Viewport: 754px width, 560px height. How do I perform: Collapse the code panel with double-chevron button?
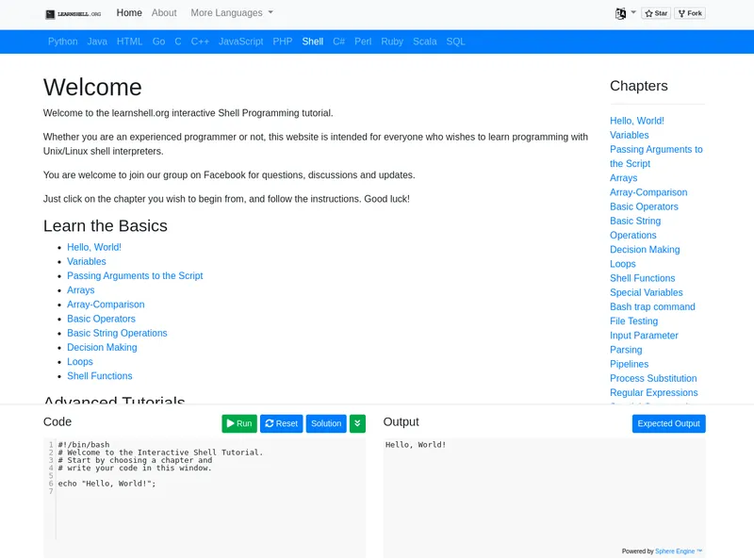pos(357,424)
